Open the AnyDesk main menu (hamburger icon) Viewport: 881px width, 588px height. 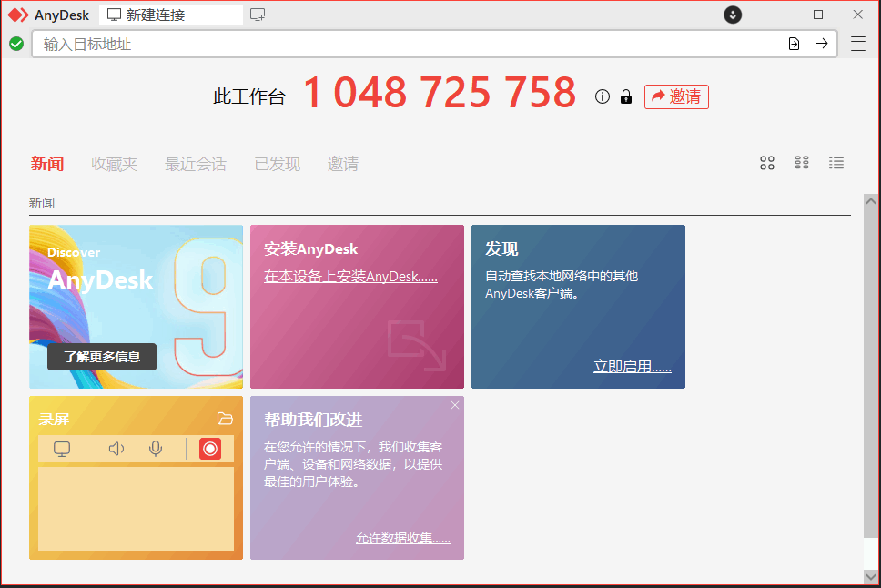tap(857, 43)
